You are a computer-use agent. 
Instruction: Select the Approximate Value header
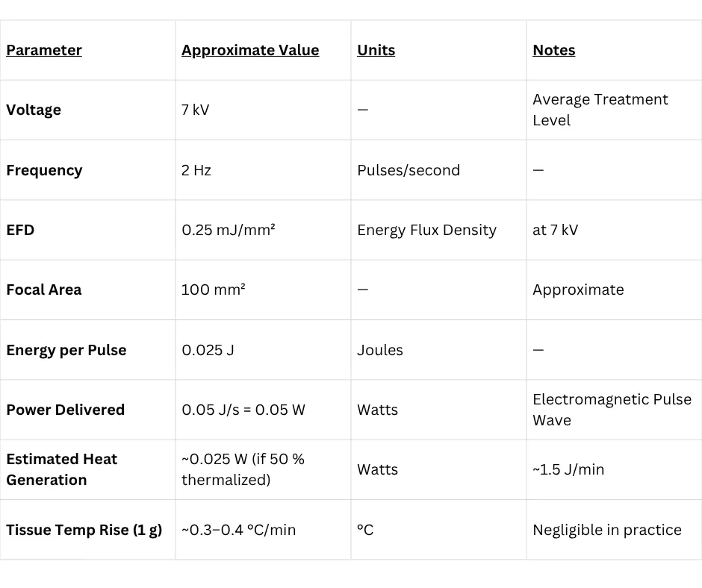[x=250, y=50]
